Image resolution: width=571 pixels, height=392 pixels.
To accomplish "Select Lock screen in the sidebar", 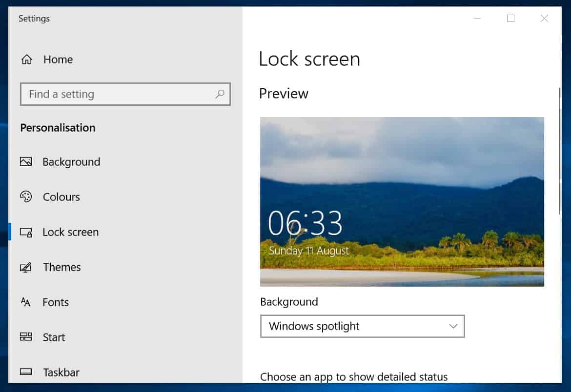I will pos(71,232).
